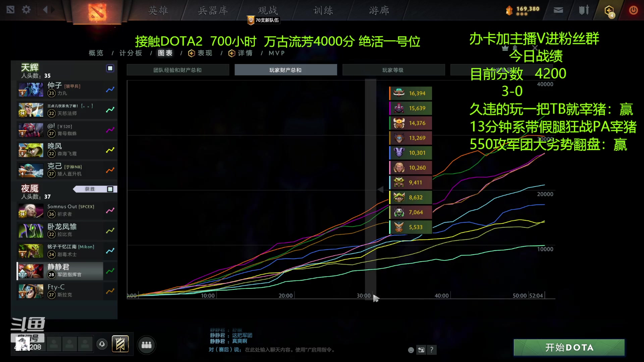Open the armory shield icon
This screenshot has width=644, height=362.
click(584, 10)
